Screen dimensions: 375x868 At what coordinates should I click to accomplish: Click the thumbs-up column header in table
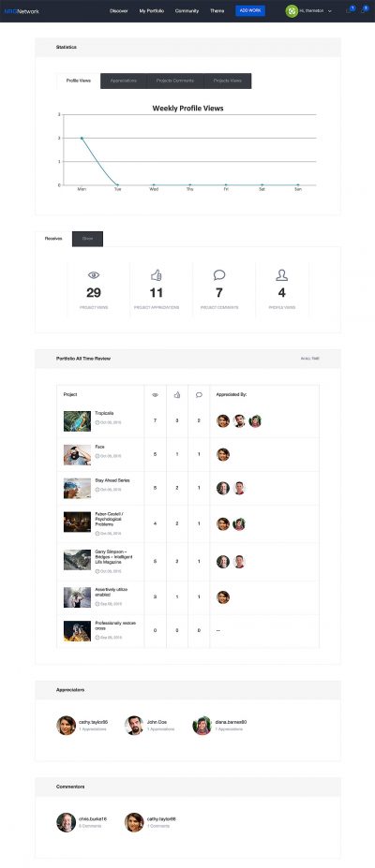pos(177,395)
